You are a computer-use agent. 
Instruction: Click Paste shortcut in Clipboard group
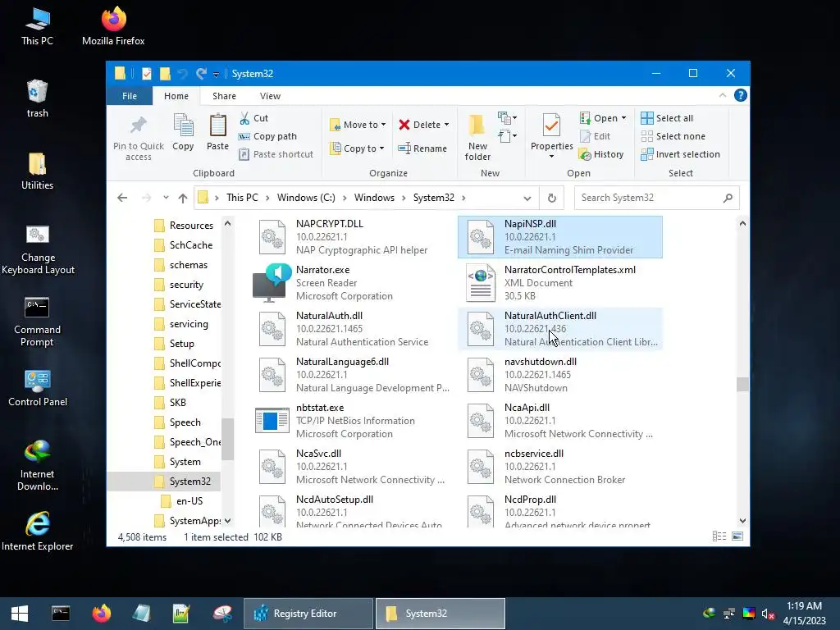(x=276, y=154)
